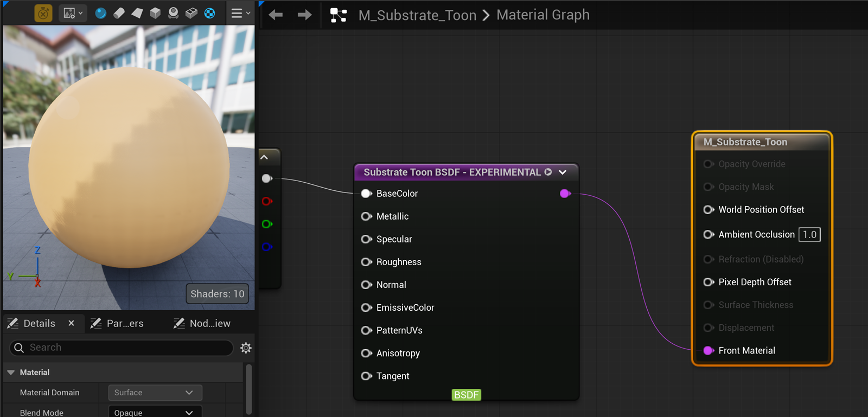Open the viewport hamburger options menu
868x417 pixels.
(x=240, y=13)
